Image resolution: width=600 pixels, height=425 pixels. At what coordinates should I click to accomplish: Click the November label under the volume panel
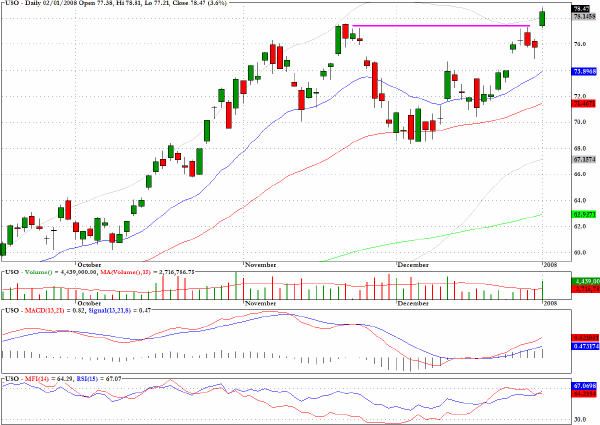click(x=260, y=303)
